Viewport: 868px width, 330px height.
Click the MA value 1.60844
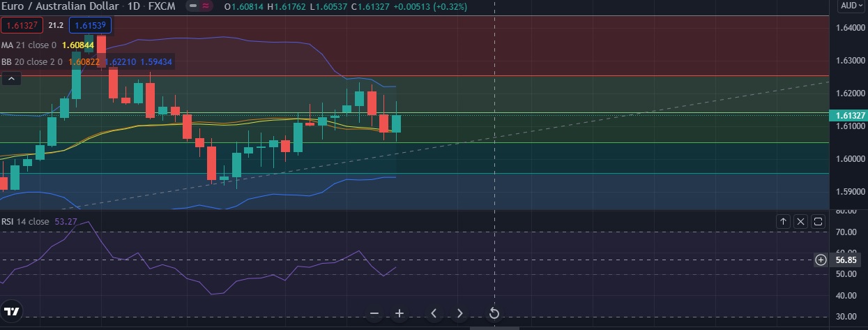77,45
